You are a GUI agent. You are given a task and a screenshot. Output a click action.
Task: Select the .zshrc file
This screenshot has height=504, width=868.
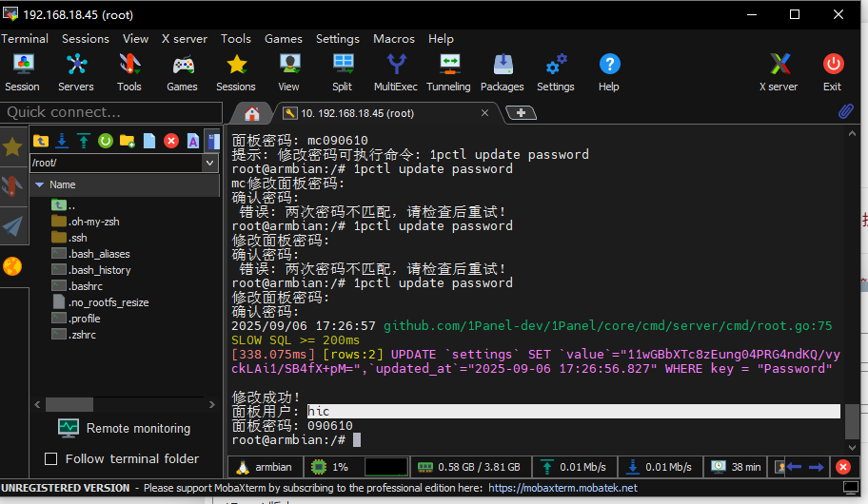tap(74, 335)
